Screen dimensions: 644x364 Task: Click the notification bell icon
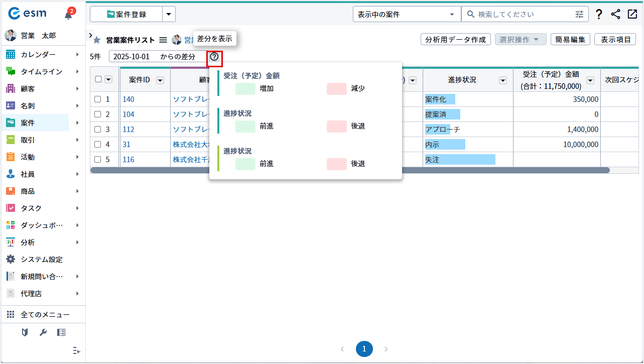68,15
